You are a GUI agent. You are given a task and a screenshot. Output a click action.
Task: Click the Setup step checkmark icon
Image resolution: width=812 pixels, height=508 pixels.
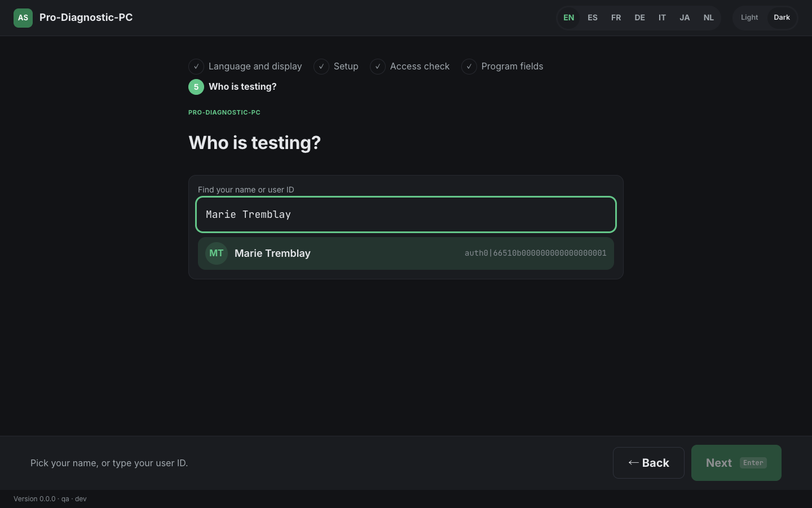(x=321, y=67)
